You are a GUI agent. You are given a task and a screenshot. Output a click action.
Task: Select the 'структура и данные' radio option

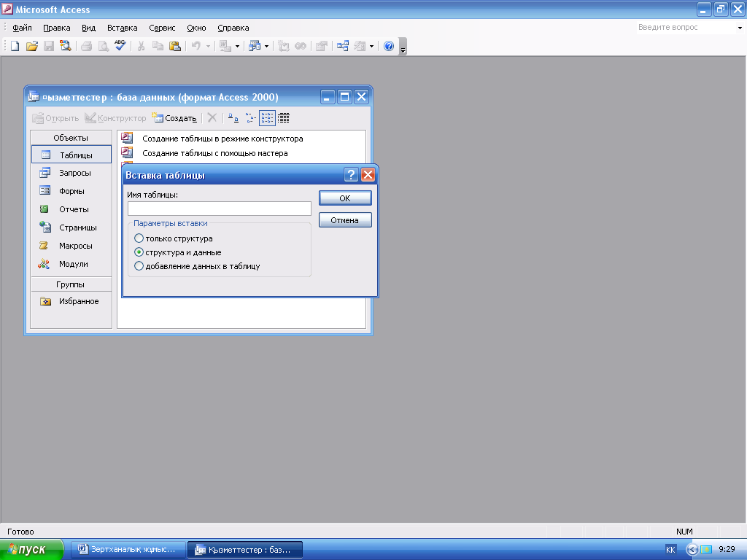pos(178,252)
